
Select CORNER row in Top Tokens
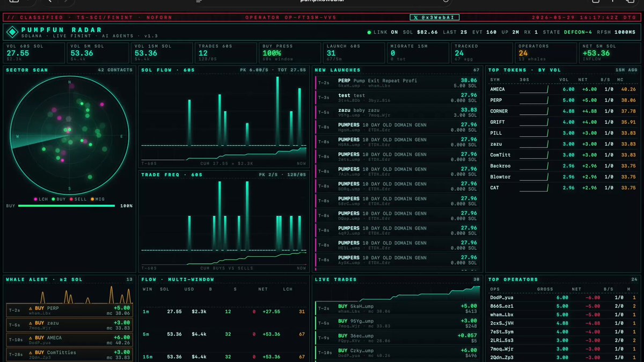click(x=563, y=112)
